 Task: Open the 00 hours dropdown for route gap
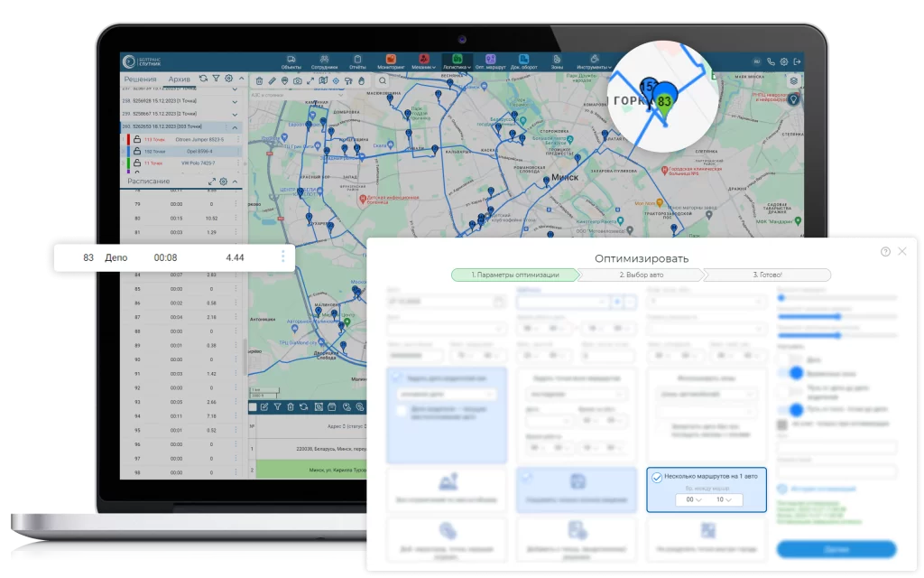pyautogui.click(x=693, y=499)
